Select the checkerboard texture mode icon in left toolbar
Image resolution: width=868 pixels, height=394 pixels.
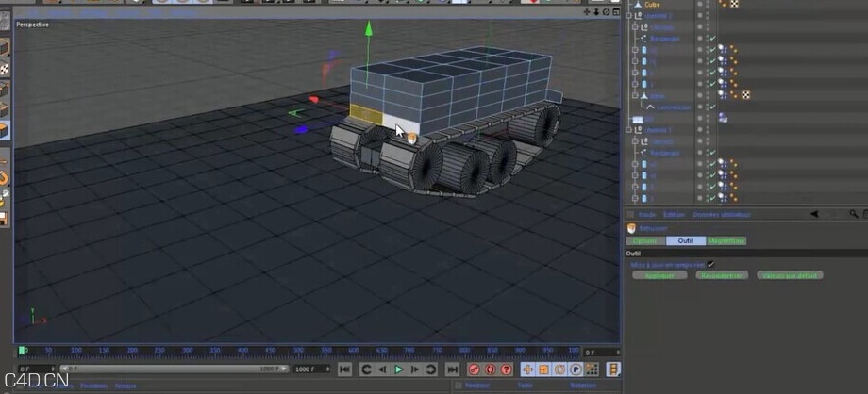point(4,69)
